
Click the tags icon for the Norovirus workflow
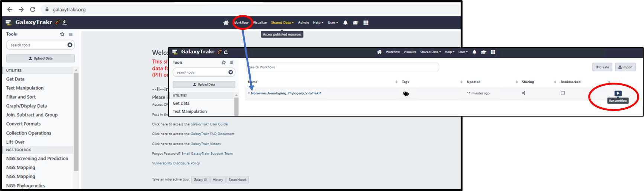coord(406,94)
